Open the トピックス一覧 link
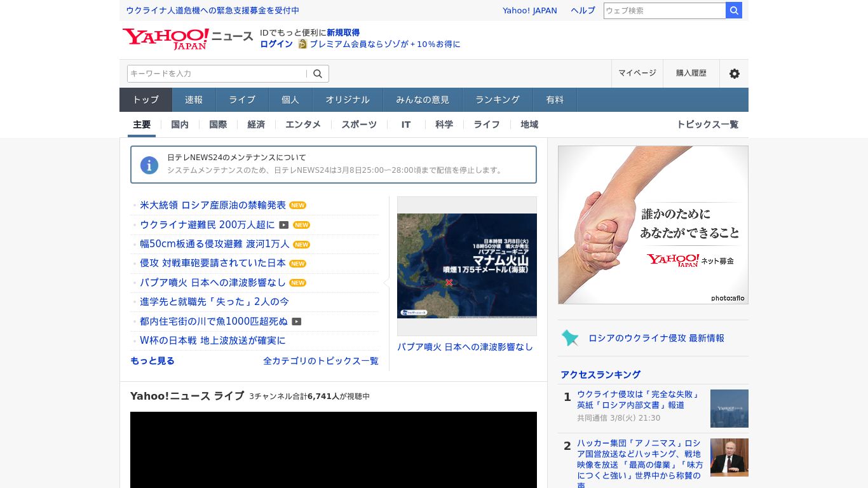 pyautogui.click(x=707, y=125)
